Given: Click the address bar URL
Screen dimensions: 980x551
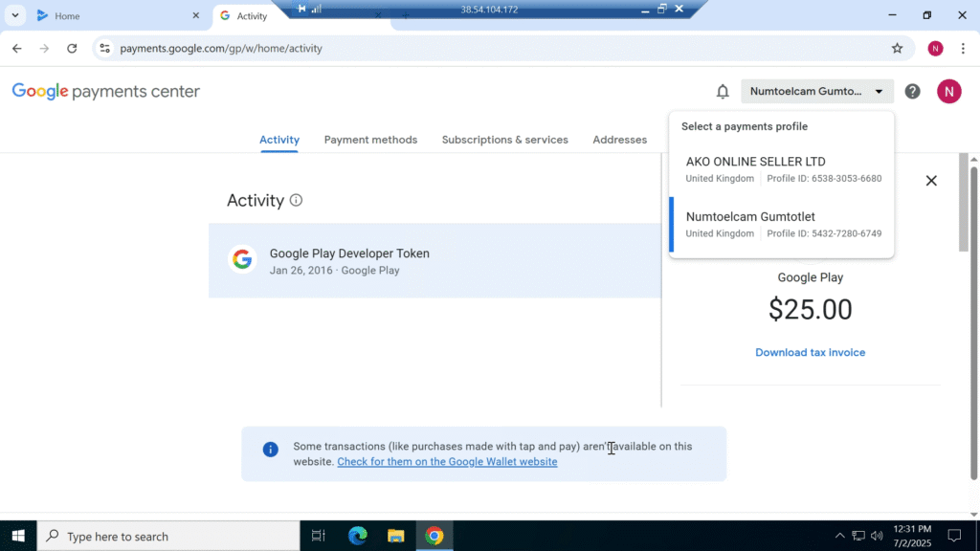Looking at the screenshot, I should (x=221, y=48).
